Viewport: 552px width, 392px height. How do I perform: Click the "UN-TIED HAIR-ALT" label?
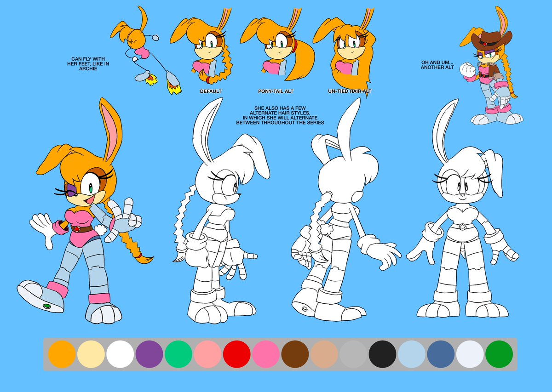350,91
